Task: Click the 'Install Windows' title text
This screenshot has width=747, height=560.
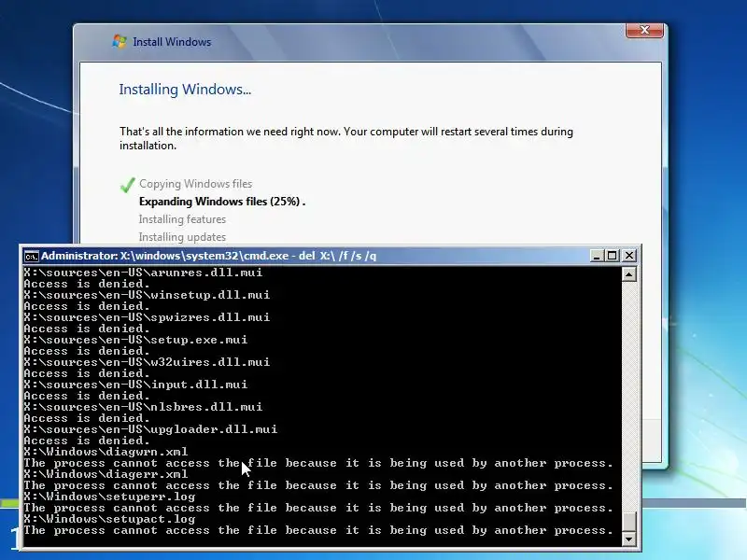Action: click(x=172, y=42)
